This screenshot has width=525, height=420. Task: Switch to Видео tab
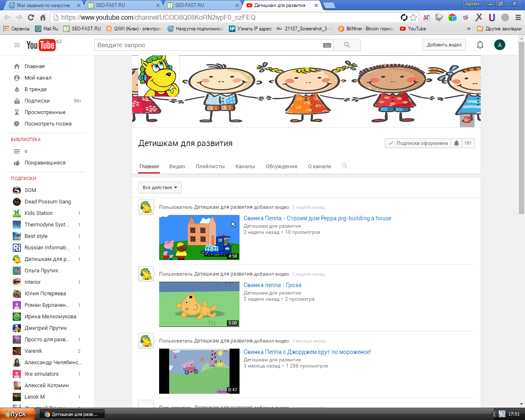177,166
